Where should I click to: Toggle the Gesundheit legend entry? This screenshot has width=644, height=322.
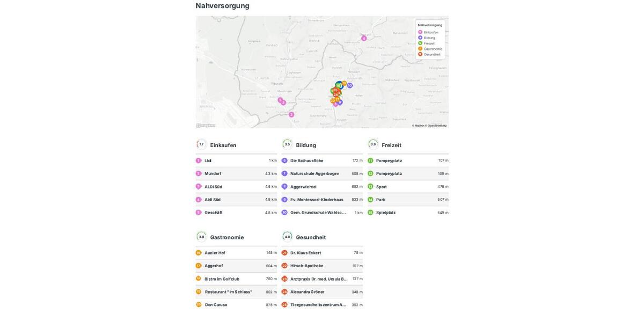click(x=427, y=53)
